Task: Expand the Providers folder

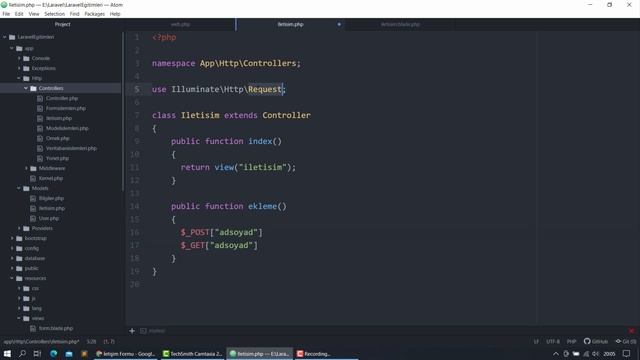Action: pyautogui.click(x=19, y=229)
